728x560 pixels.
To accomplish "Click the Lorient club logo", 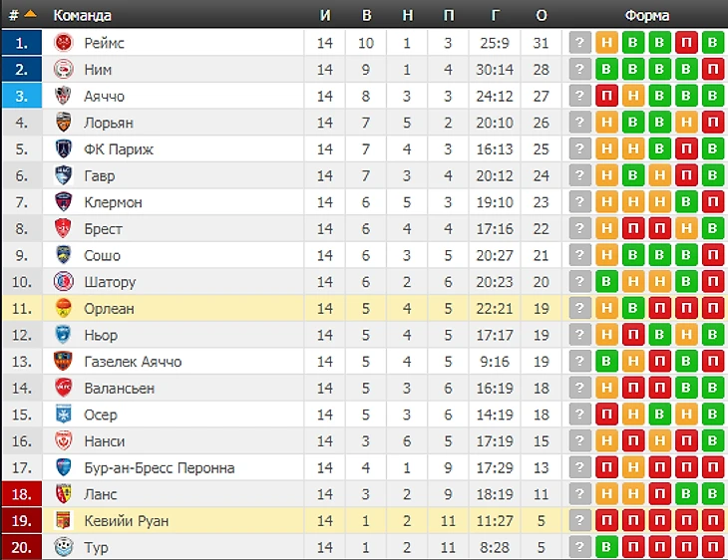I will pyautogui.click(x=64, y=123).
